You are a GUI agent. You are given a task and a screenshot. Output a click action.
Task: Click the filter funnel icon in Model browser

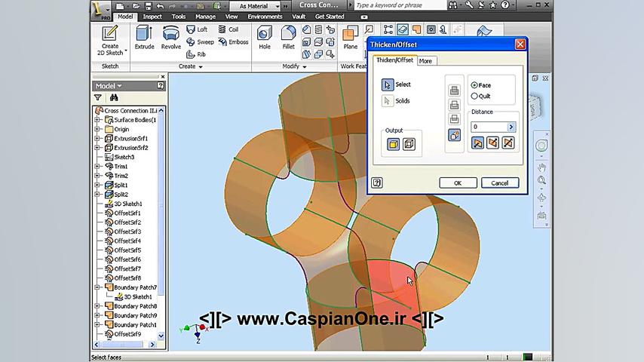[x=98, y=97]
